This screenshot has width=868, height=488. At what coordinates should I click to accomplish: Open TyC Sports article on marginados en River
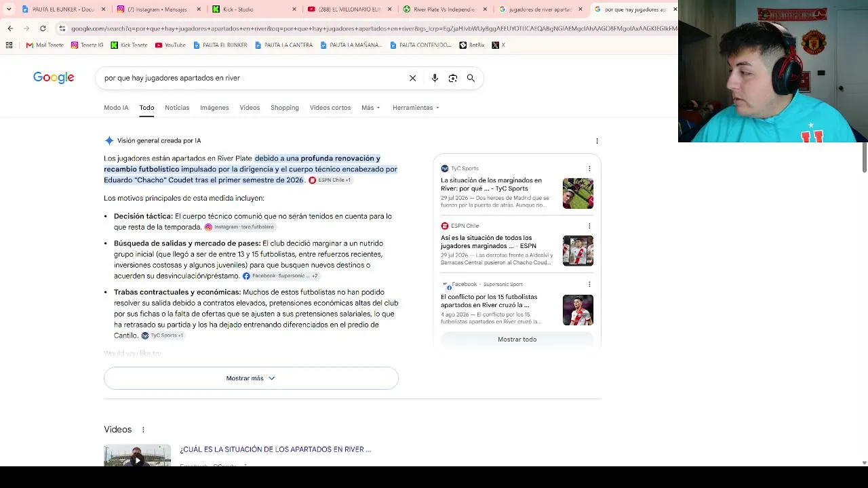pyautogui.click(x=491, y=184)
